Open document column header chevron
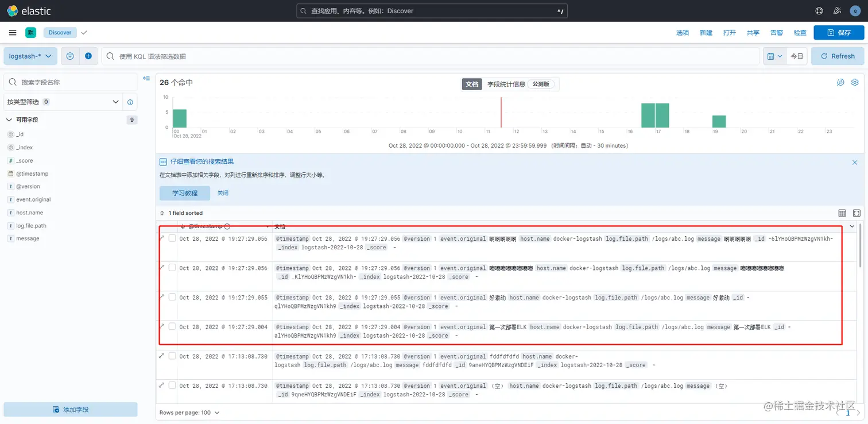The image size is (868, 424). tap(852, 226)
